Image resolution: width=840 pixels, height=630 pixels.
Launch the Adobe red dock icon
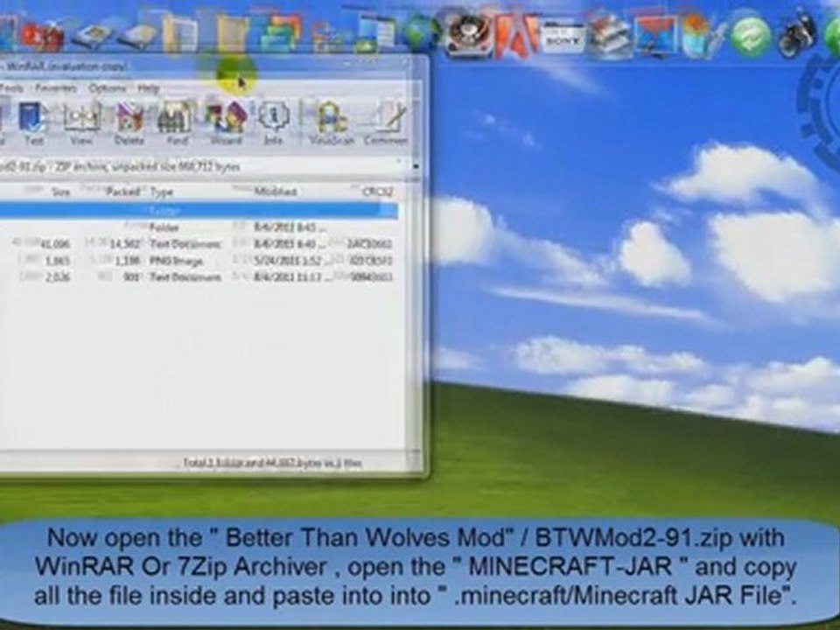tap(516, 35)
